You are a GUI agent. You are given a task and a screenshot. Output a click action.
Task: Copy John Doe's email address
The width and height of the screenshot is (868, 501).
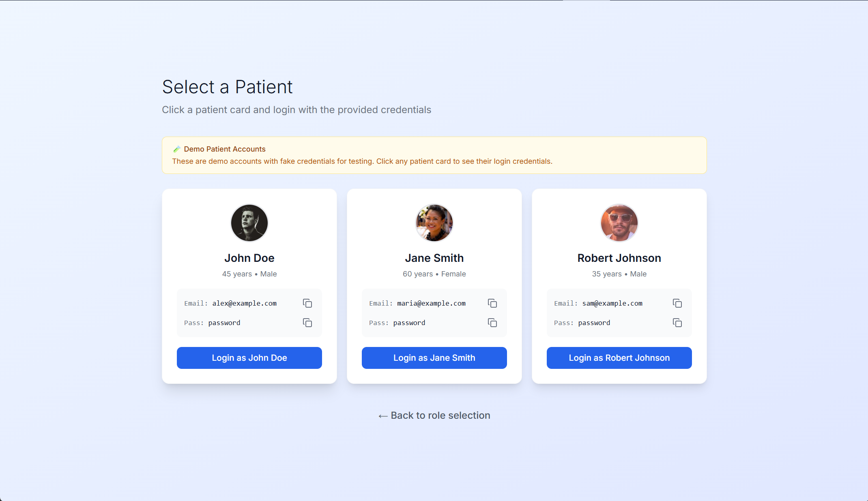[x=307, y=303]
